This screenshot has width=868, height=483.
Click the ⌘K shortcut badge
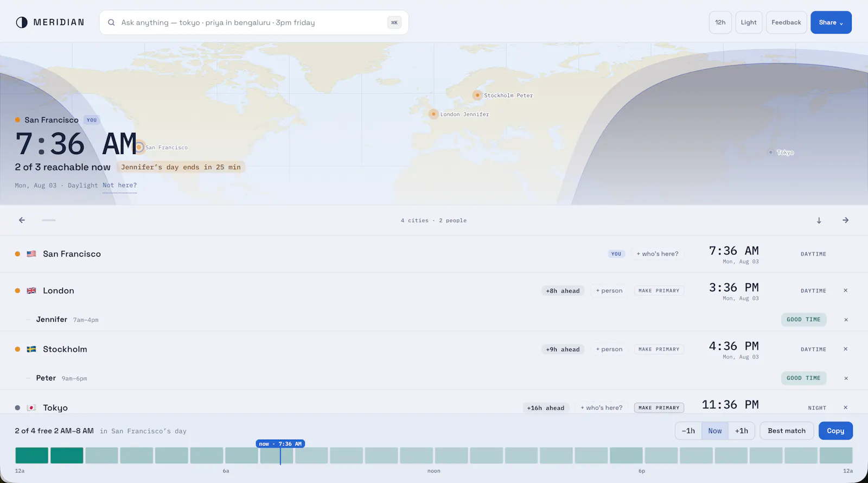394,23
